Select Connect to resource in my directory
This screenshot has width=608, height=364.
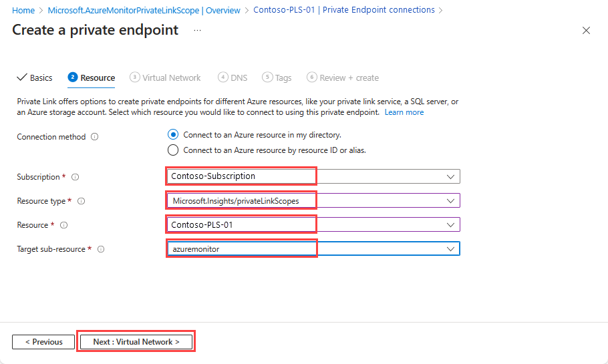174,135
